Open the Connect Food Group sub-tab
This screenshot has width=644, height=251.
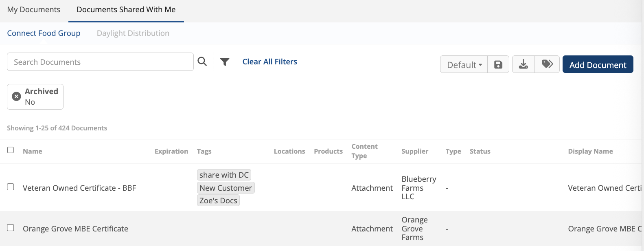(x=44, y=33)
